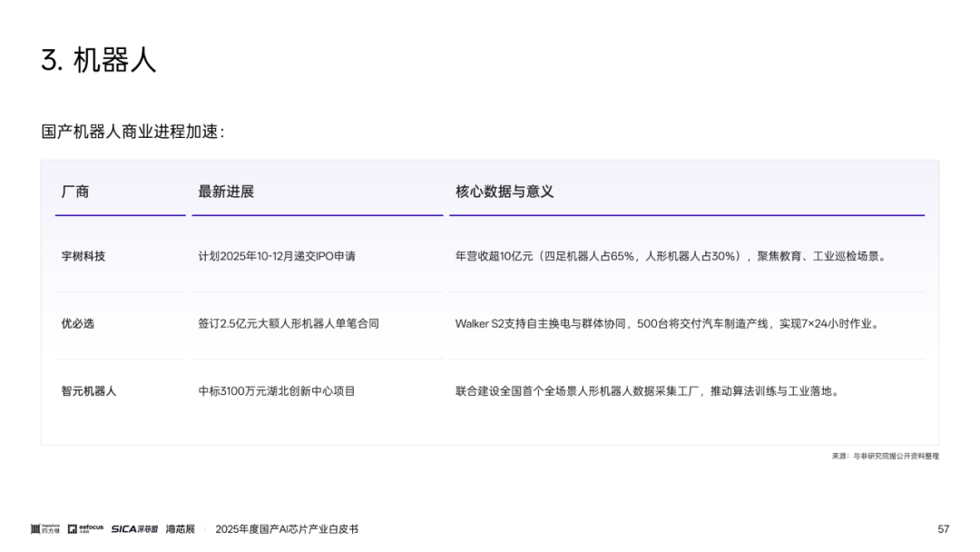This screenshot has width=980, height=552.
Task: Select the 优必选 vendor cell
Action: [x=77, y=323]
